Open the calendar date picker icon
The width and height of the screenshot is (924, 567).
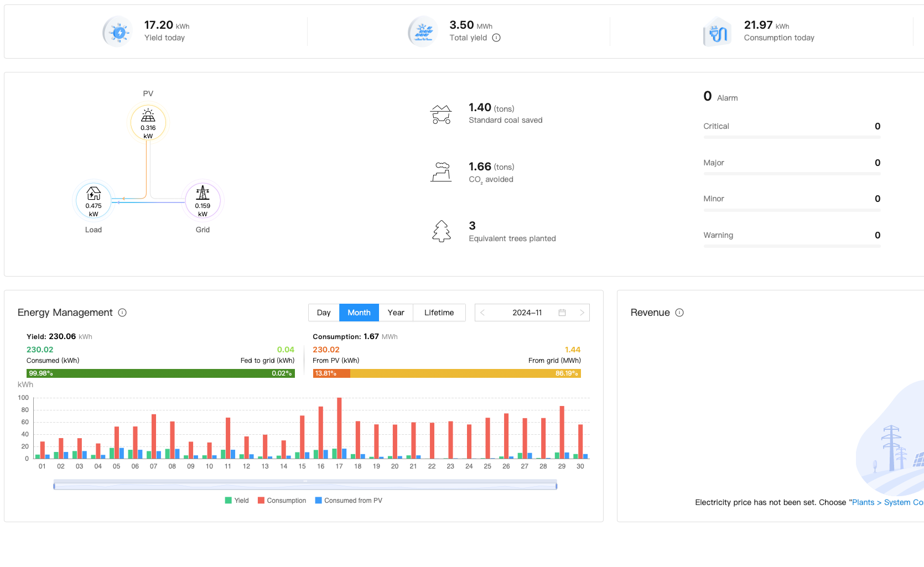pos(562,313)
